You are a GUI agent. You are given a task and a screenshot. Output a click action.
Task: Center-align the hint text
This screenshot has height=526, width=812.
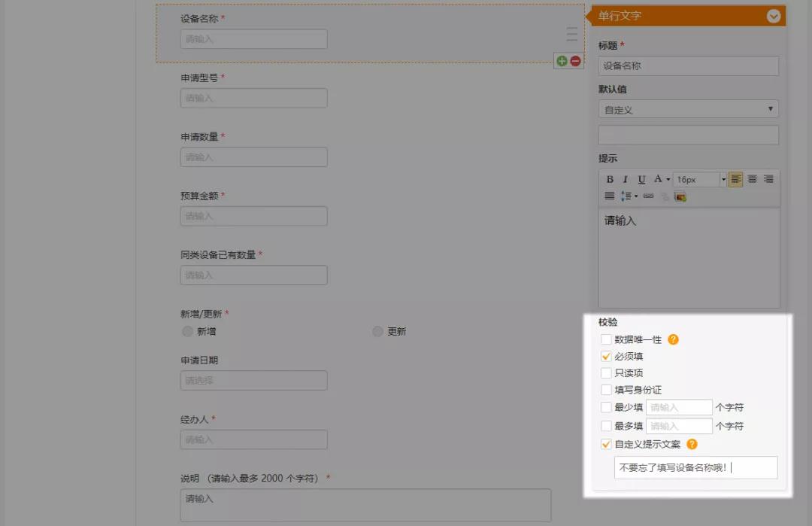point(752,179)
